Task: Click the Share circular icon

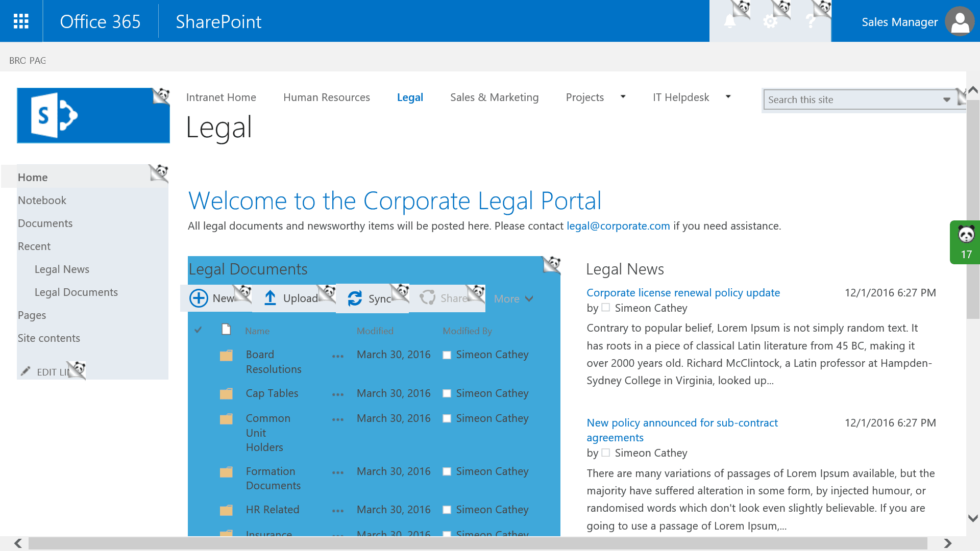Action: pyautogui.click(x=427, y=297)
